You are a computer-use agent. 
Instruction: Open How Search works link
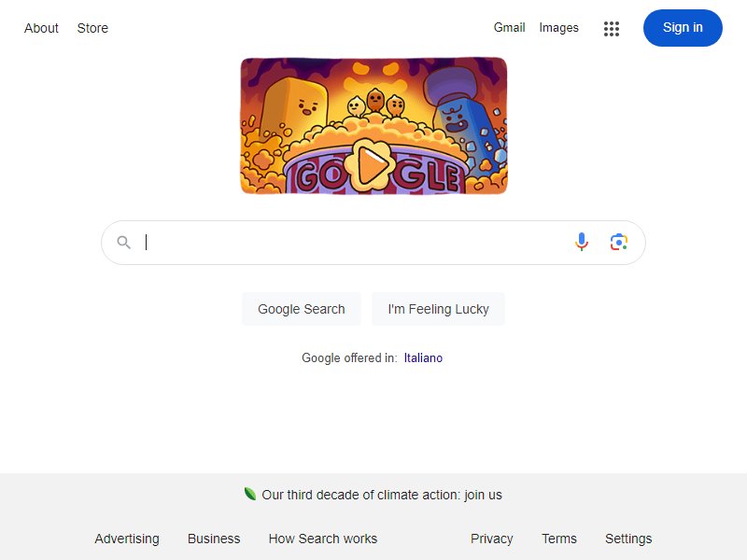(x=323, y=539)
